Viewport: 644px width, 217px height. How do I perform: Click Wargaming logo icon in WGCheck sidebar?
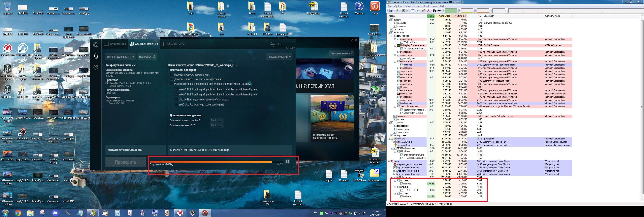(96, 45)
